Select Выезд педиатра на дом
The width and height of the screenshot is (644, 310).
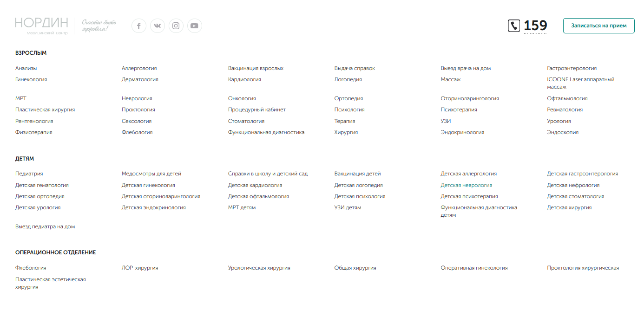click(45, 226)
